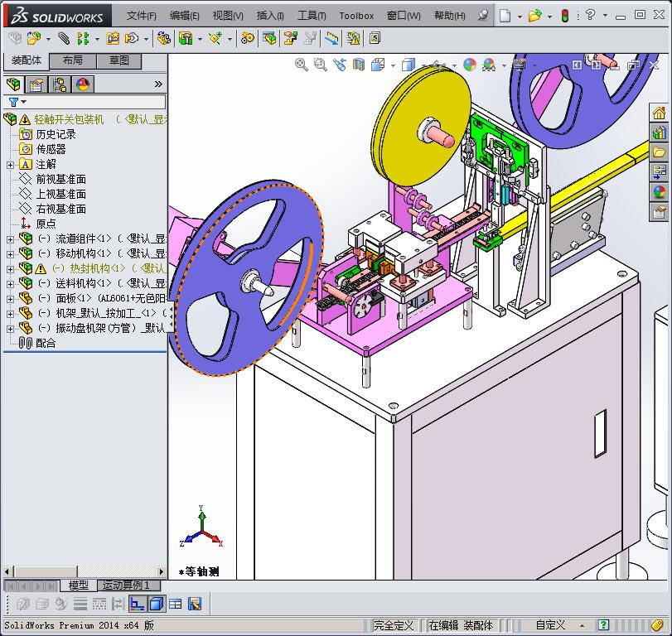Expand the 振动盘机架(方管) tree node

[x=10, y=329]
